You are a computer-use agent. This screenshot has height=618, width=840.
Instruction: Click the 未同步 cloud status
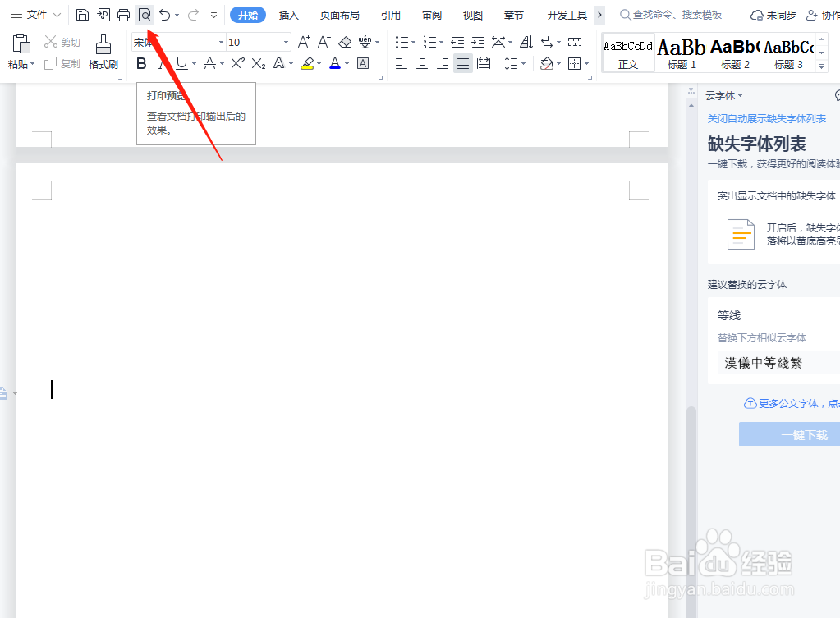pos(773,15)
